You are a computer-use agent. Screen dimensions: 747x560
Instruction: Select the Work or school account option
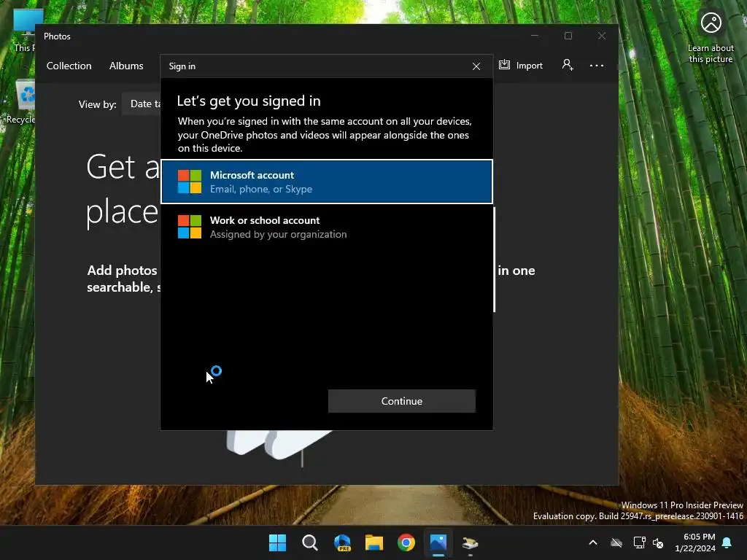click(x=327, y=227)
